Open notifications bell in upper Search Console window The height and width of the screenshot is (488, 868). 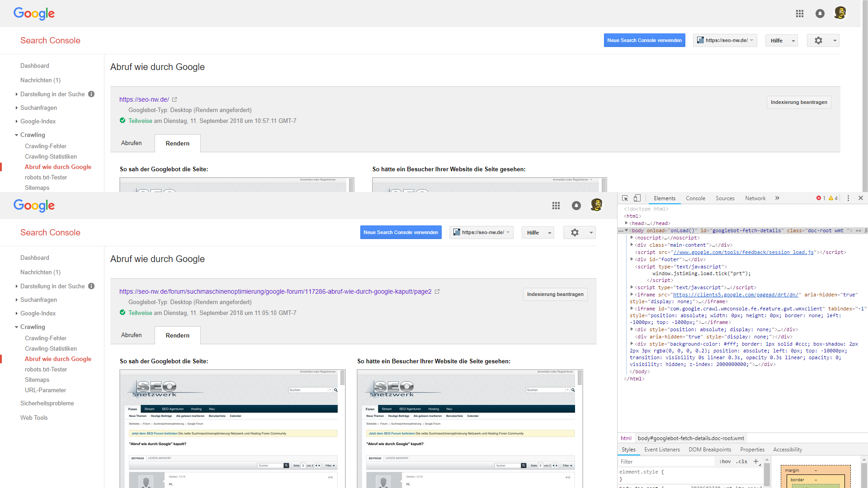point(820,14)
